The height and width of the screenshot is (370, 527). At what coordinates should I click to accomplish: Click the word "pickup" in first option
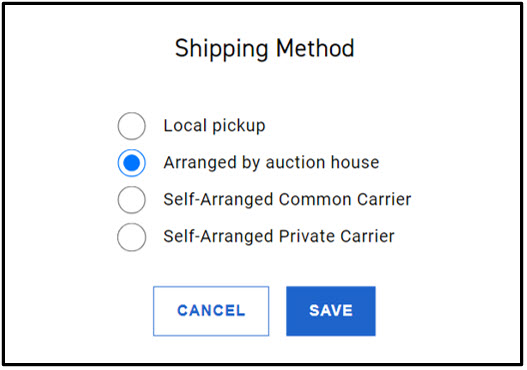[x=239, y=127]
